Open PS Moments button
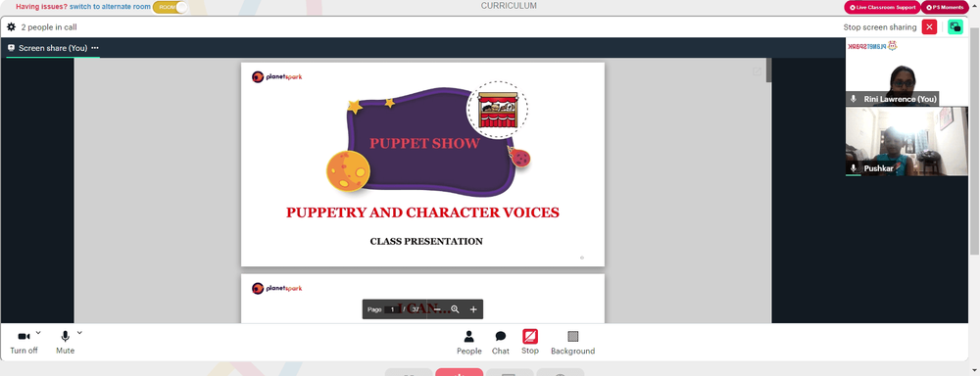 click(945, 7)
